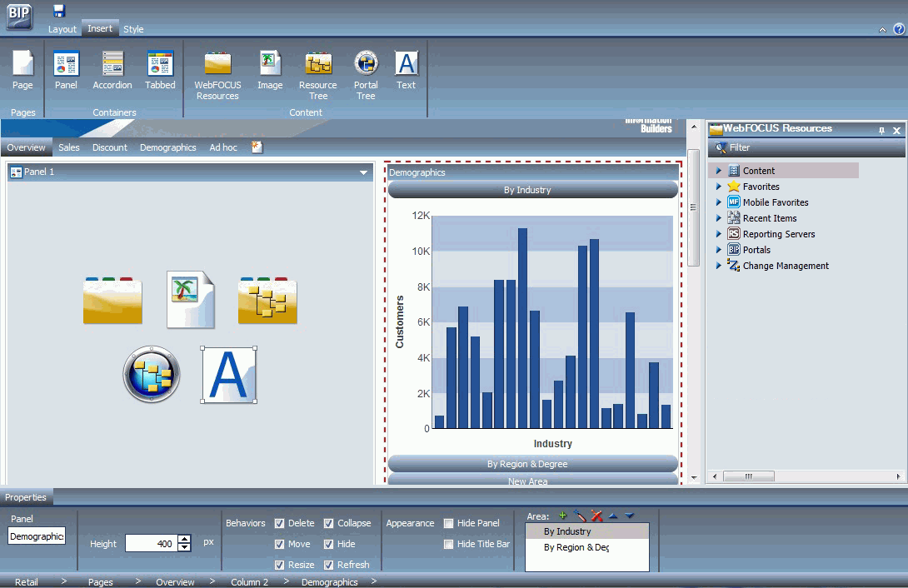908x588 pixels.
Task: Click the Panel title input field
Action: pos(37,536)
